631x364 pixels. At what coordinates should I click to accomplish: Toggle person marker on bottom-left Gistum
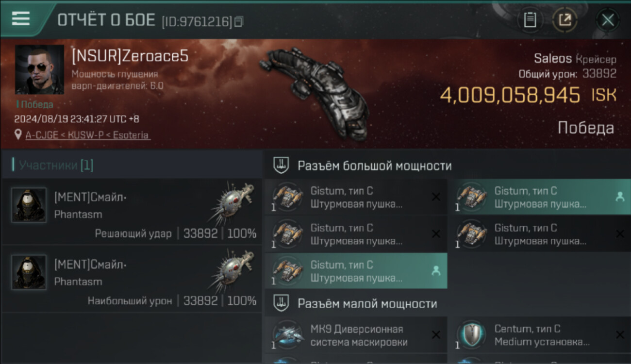436,271
